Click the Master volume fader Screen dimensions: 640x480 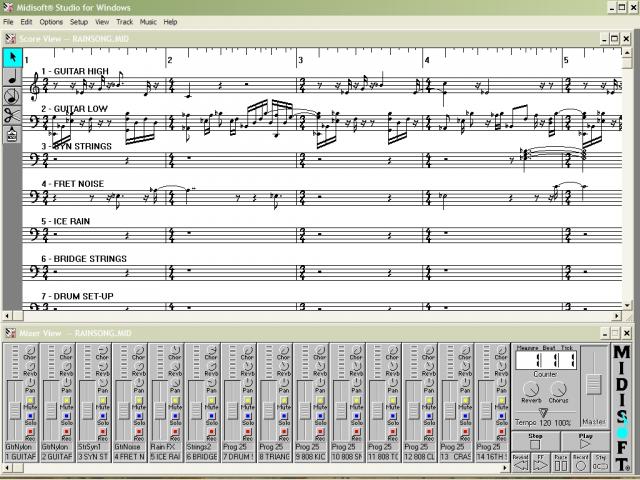click(x=594, y=384)
